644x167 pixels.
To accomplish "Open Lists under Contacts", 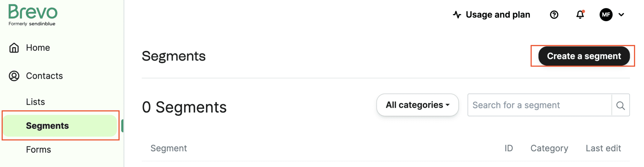I will (36, 102).
